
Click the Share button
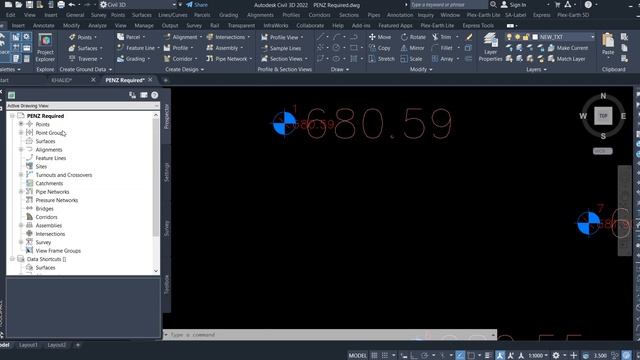[x=197, y=4]
